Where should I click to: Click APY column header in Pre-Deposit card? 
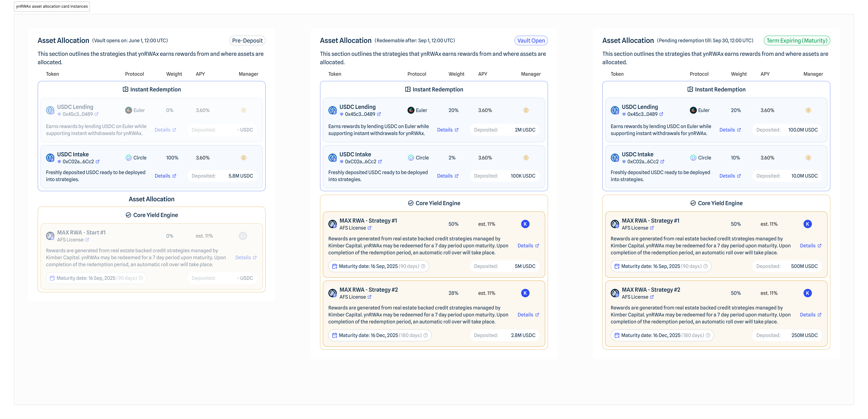pos(200,74)
